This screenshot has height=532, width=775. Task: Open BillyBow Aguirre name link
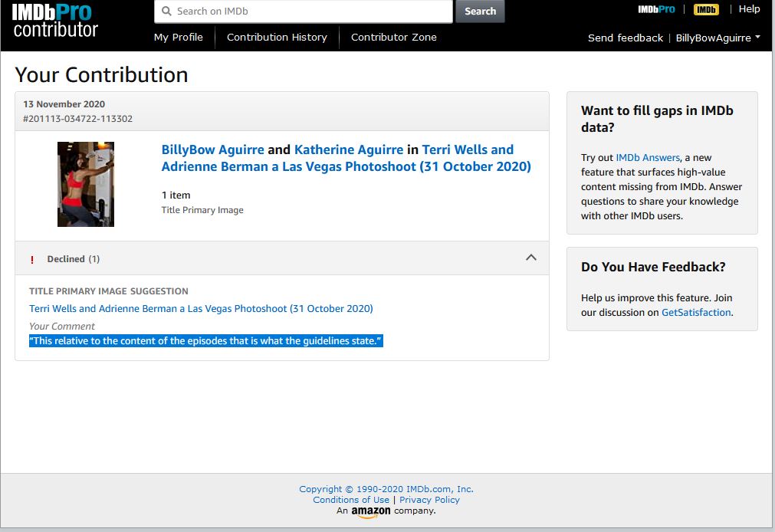tap(212, 149)
